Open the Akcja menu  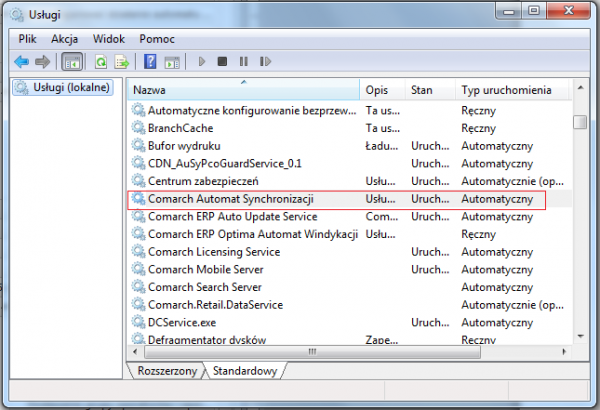point(64,38)
